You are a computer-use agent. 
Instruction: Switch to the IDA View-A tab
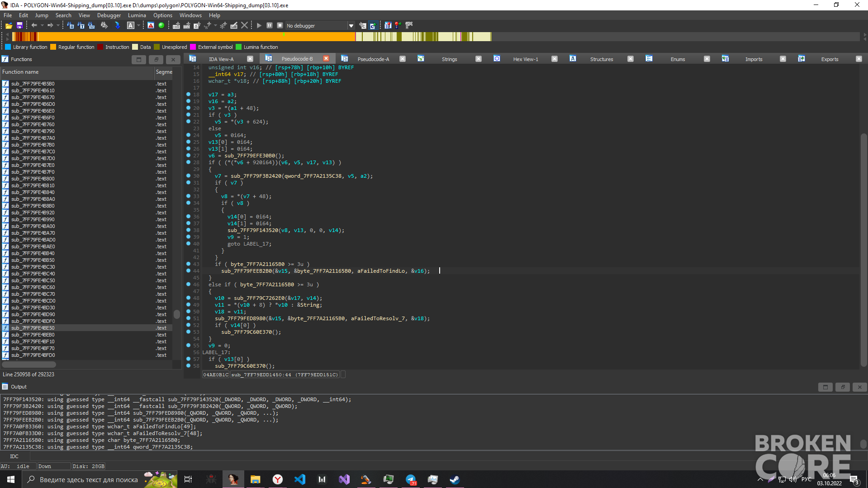221,59
